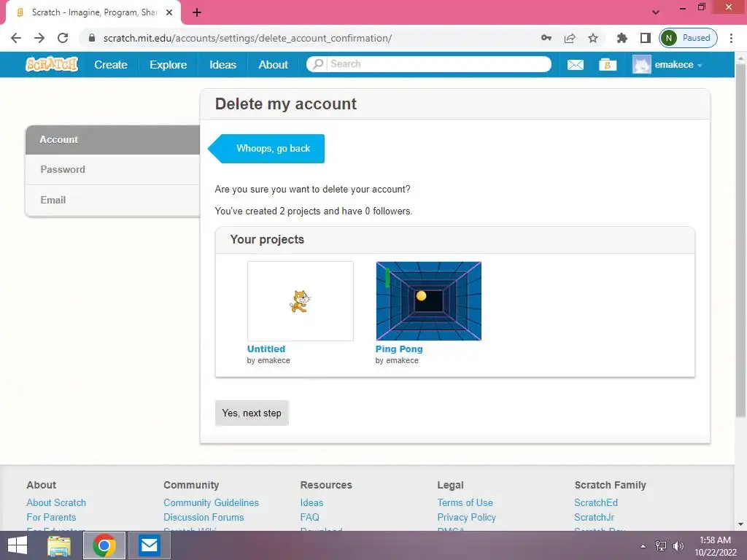Select the Email settings tab
This screenshot has height=560, width=747.
112,200
